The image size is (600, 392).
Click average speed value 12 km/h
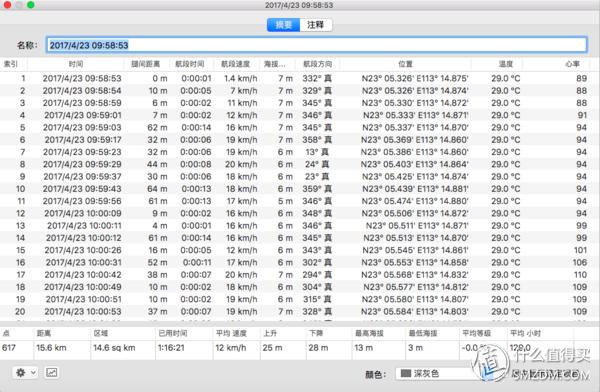pos(231,348)
